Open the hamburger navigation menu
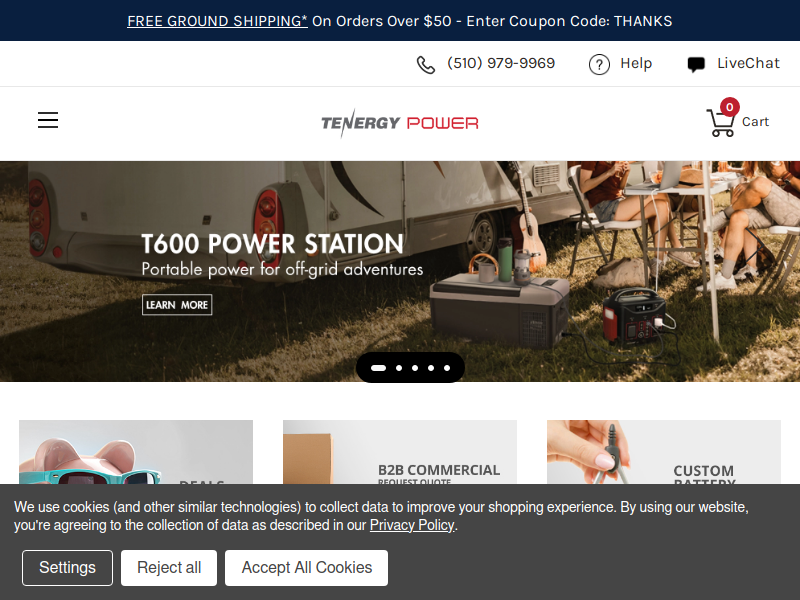Image resolution: width=800 pixels, height=600 pixels. coord(48,120)
